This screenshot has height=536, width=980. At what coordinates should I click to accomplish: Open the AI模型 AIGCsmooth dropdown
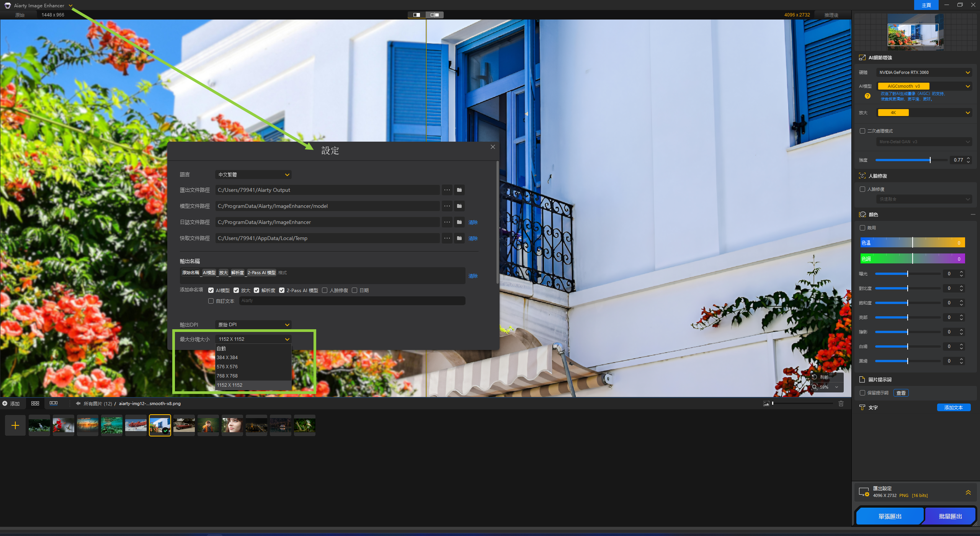tap(924, 86)
